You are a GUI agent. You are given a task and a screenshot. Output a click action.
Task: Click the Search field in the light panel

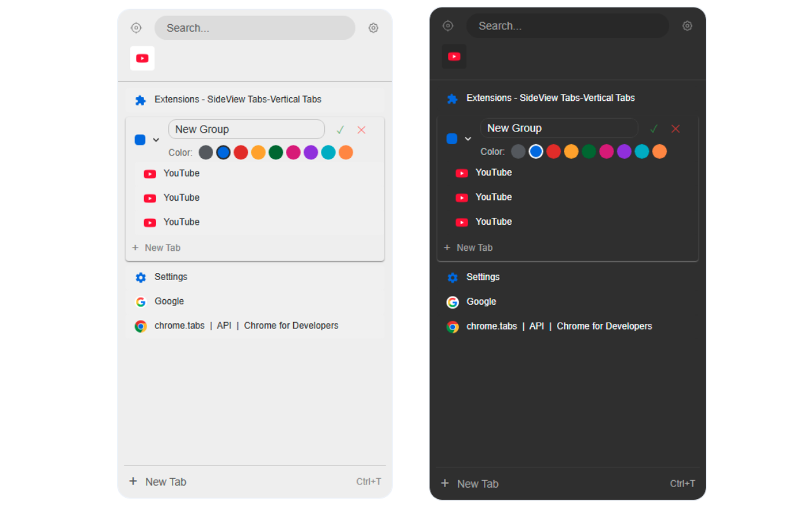(x=254, y=28)
